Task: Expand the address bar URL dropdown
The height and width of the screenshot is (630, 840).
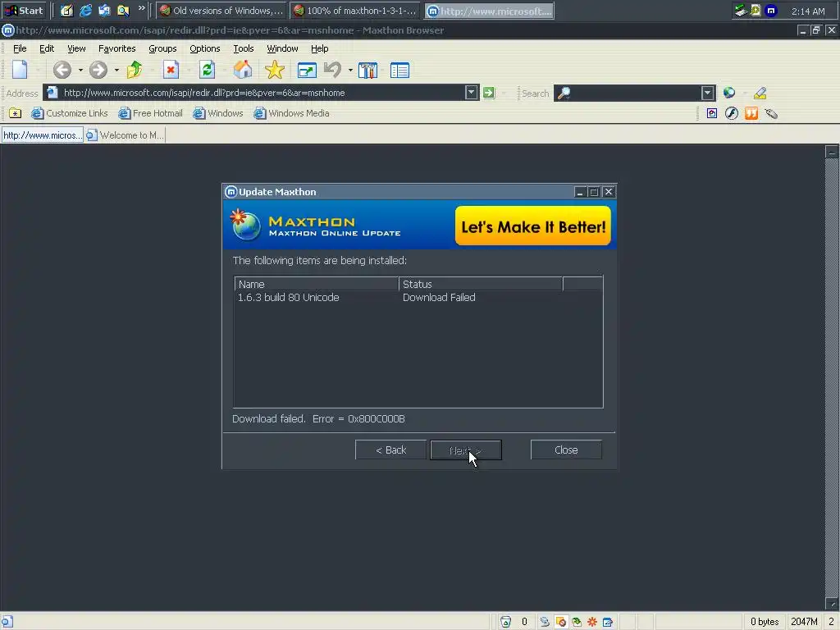Action: pyautogui.click(x=471, y=93)
